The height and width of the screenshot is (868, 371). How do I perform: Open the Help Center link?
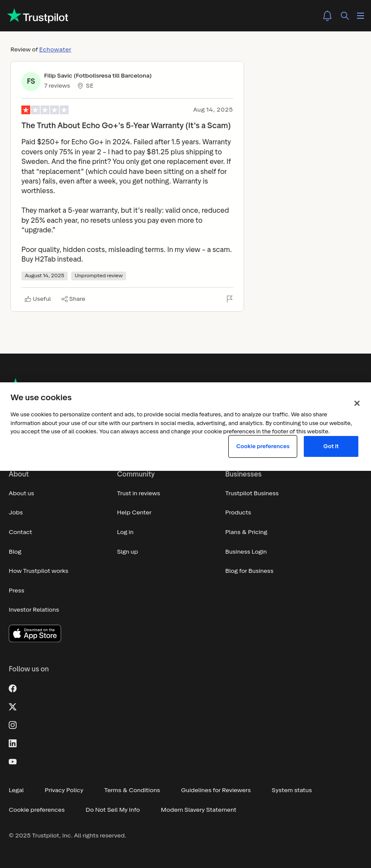(134, 513)
